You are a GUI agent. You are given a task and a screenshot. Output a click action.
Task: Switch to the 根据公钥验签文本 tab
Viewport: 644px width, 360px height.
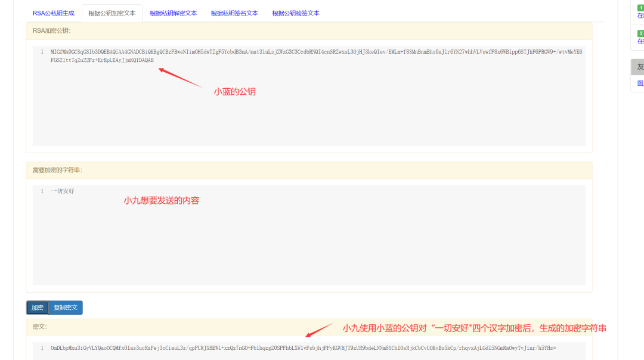(296, 13)
